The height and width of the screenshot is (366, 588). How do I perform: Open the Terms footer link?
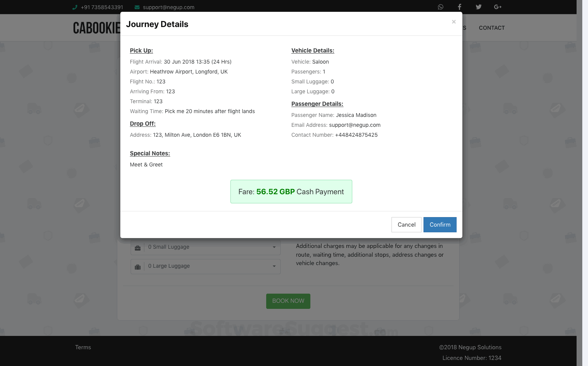point(83,347)
